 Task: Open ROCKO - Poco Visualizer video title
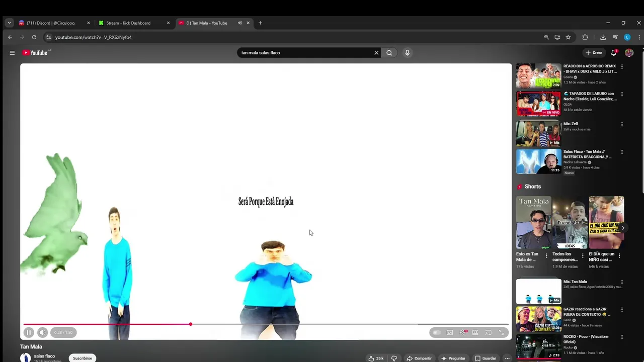coord(586,339)
